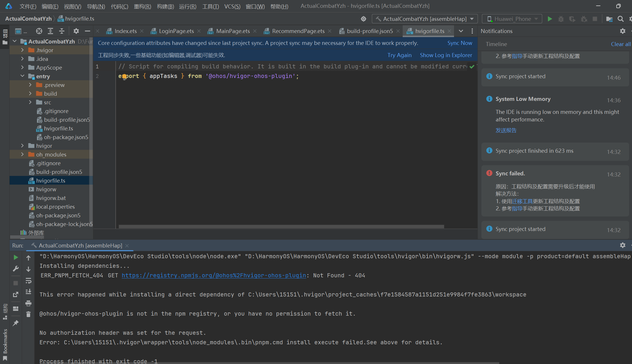Open the Search Everywhere magnifier icon
The image size is (632, 364).
[x=620, y=19]
